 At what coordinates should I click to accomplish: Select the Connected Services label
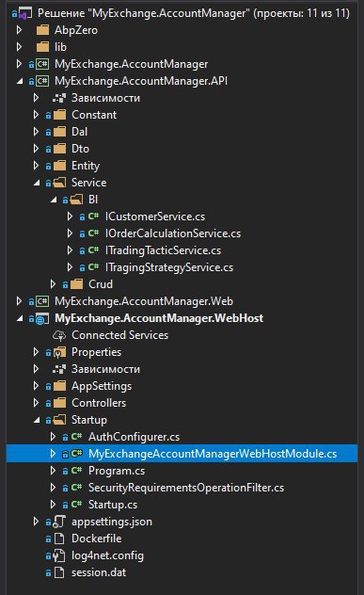[119, 335]
